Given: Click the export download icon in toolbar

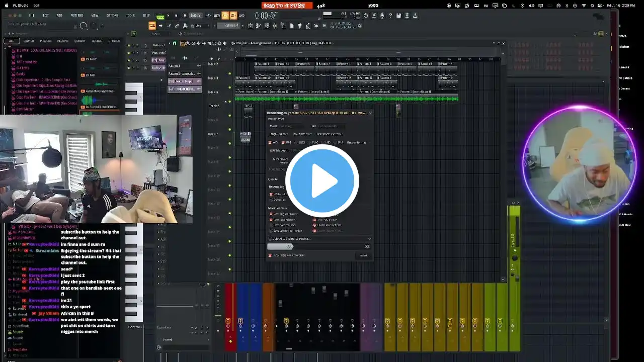Looking at the screenshot, I should [415, 16].
